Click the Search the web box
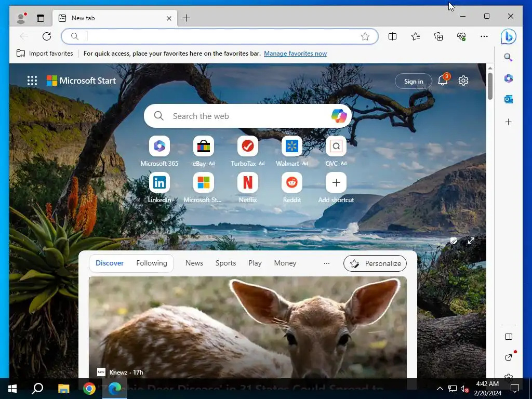532x399 pixels. coord(248,116)
